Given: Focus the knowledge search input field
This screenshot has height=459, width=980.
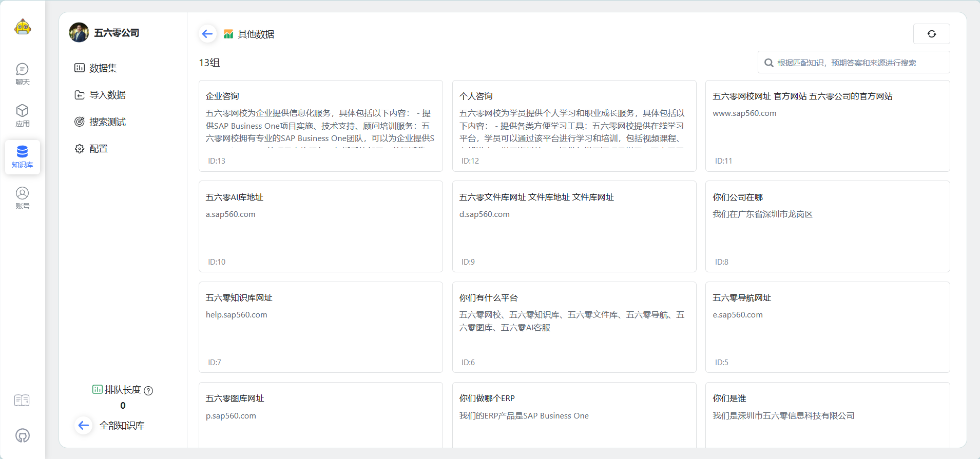Looking at the screenshot, I should tap(854, 63).
